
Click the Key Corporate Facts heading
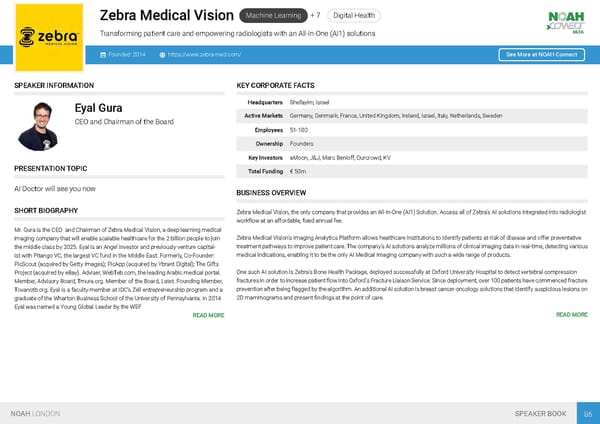point(276,87)
